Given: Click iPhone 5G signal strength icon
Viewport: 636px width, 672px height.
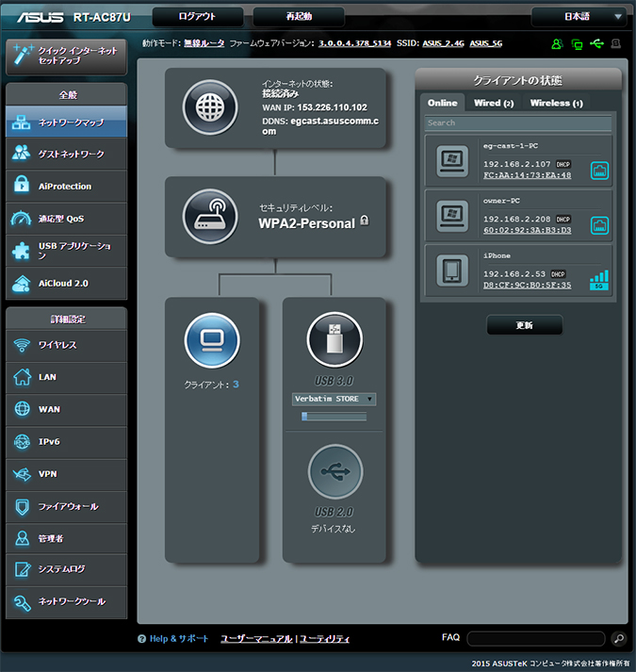Looking at the screenshot, I should click(599, 280).
